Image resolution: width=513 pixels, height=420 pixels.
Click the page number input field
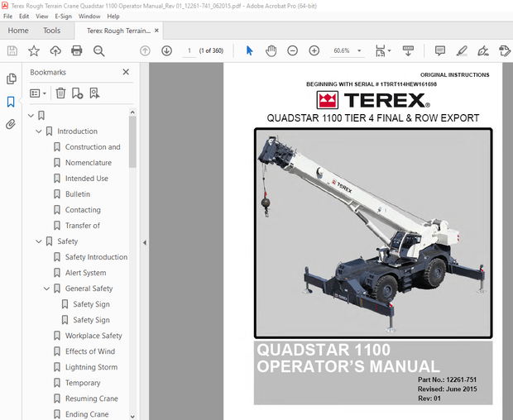click(x=189, y=50)
